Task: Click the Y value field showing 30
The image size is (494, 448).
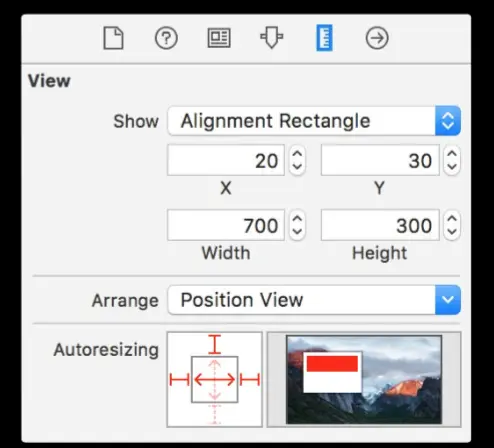Action: point(380,160)
